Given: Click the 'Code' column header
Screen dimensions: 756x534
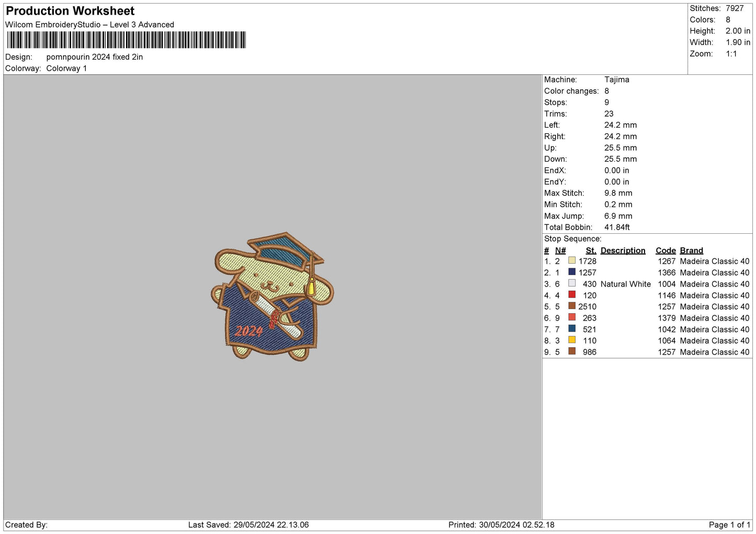Looking at the screenshot, I should tap(666, 251).
